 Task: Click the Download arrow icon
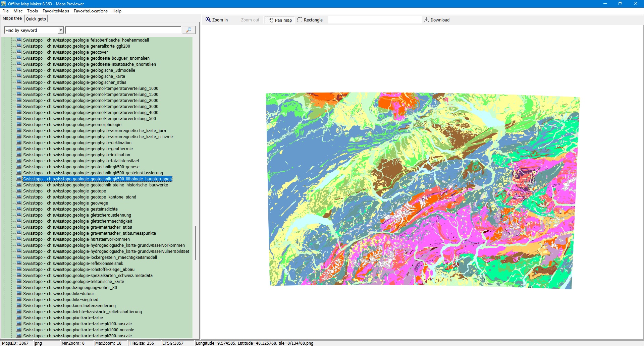pos(426,20)
